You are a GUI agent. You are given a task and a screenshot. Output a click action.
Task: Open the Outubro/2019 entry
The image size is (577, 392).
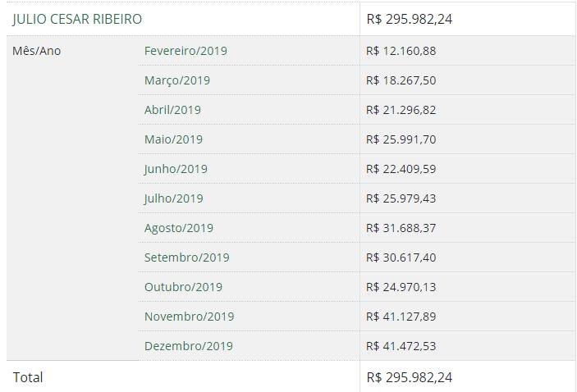[183, 287]
